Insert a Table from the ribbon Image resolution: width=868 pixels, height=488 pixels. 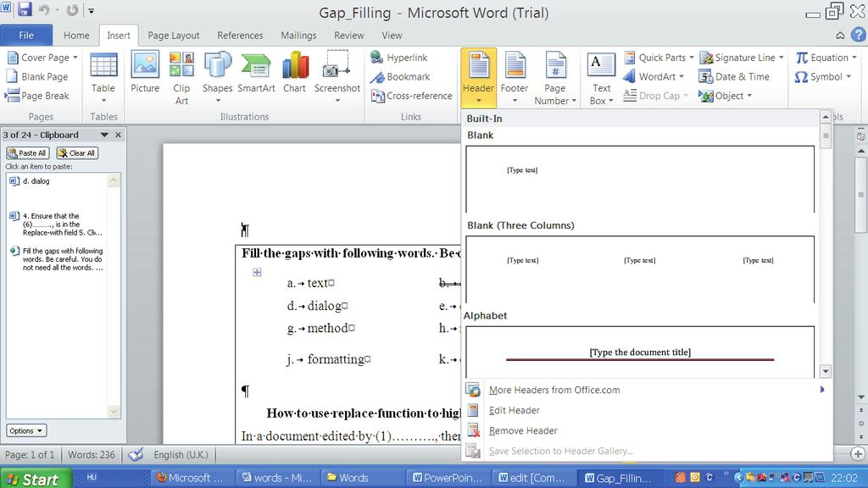[x=103, y=78]
